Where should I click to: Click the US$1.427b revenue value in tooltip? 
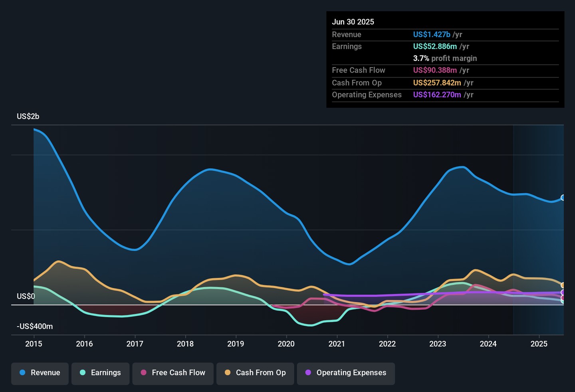tap(432, 35)
